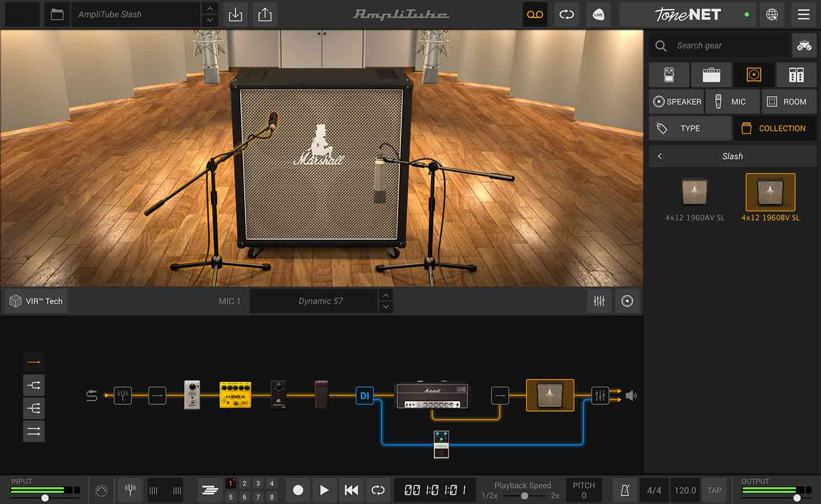
Task: Mute output with the speaker icon
Action: (x=631, y=395)
